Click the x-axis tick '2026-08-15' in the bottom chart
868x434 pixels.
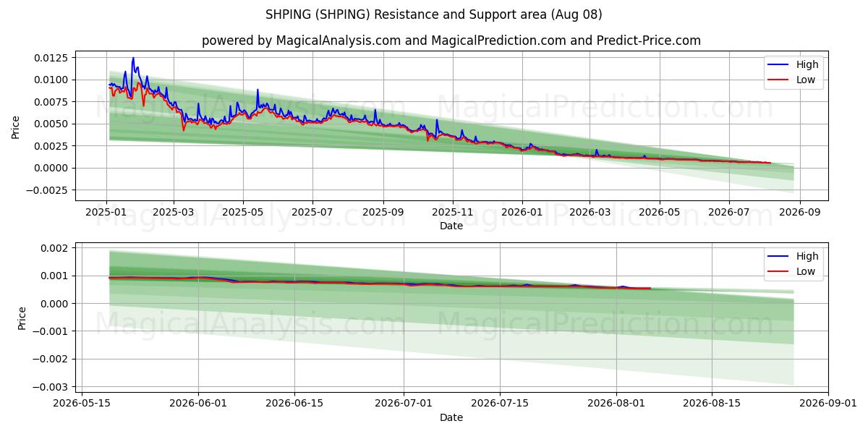[x=712, y=404]
